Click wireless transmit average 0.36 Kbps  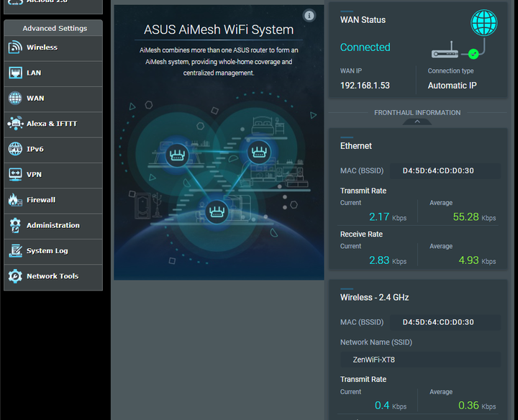477,406
